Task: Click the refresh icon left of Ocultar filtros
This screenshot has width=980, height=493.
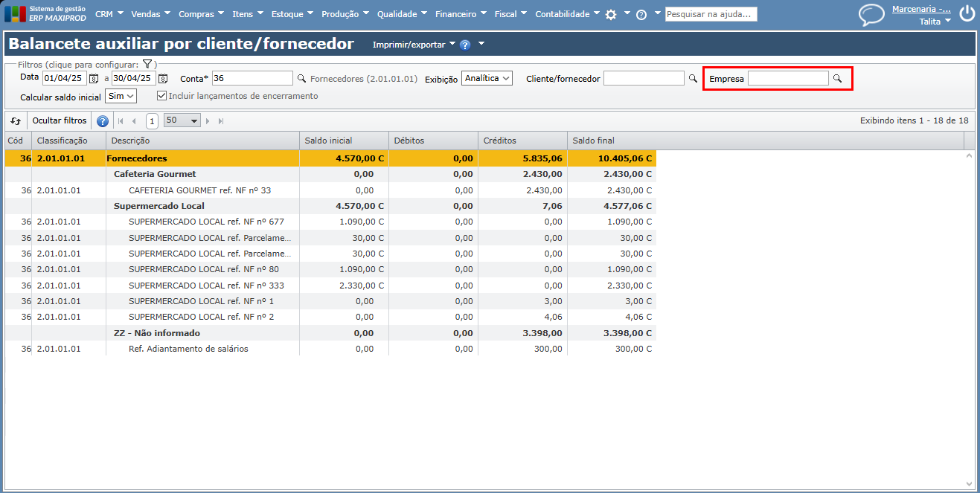Action: [x=16, y=120]
